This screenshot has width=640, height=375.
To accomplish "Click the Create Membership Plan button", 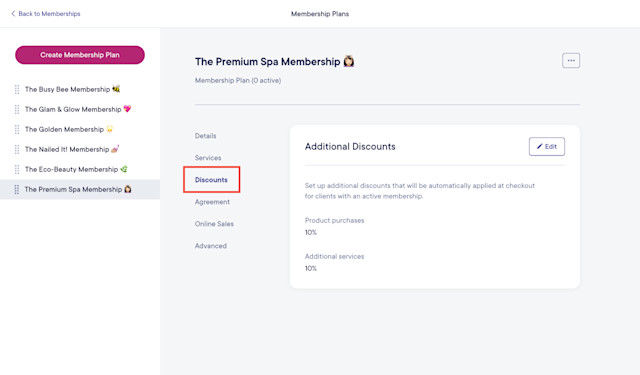I will point(80,55).
